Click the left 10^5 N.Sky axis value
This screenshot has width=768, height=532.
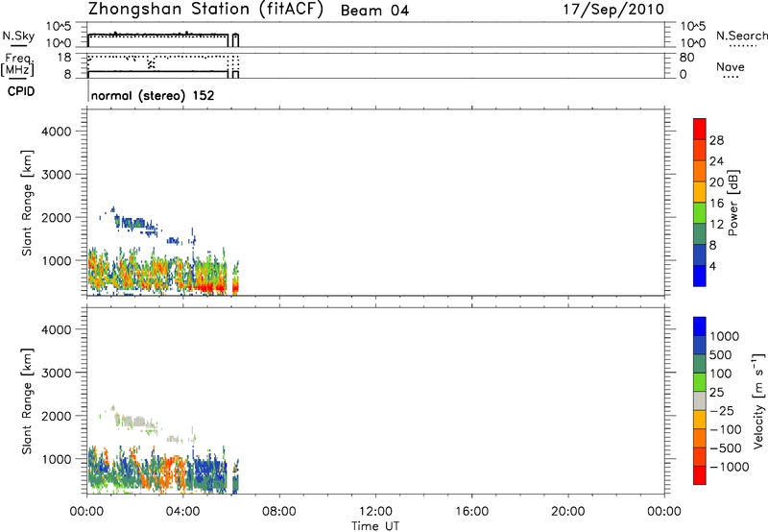click(59, 27)
